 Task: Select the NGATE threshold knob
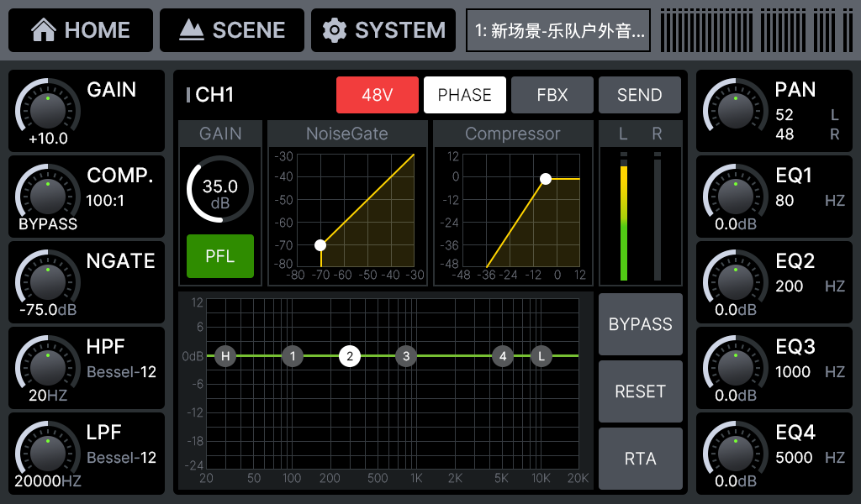click(46, 279)
